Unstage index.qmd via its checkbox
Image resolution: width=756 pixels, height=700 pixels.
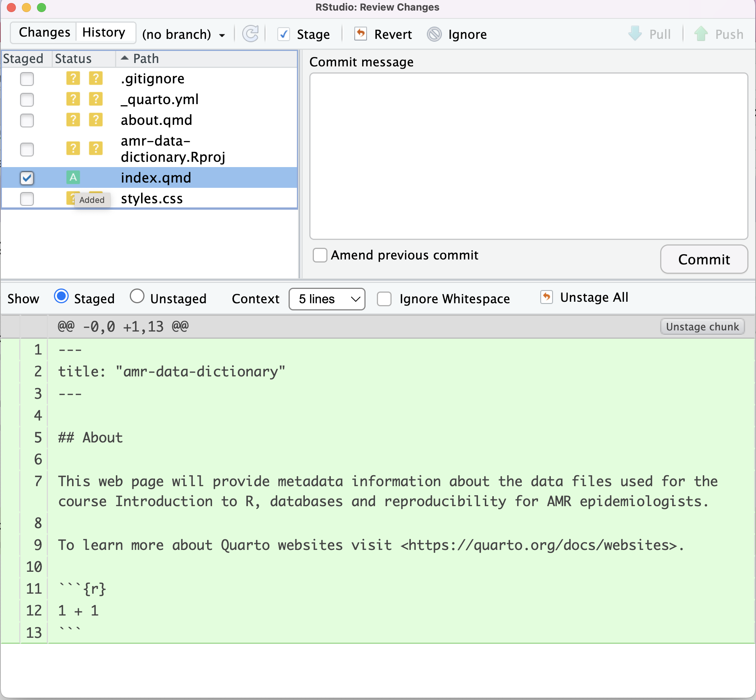point(27,178)
